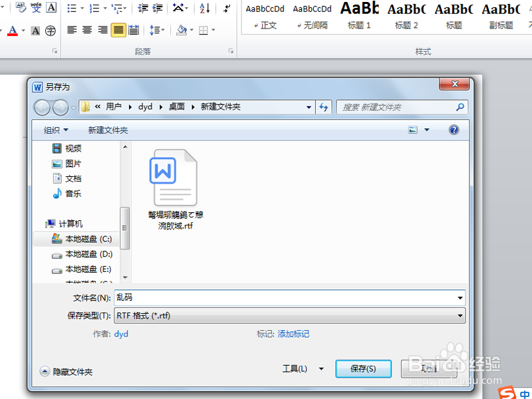Image resolution: width=532 pixels, height=399 pixels.
Task: Toggle justify alignment button
Action: [118, 30]
